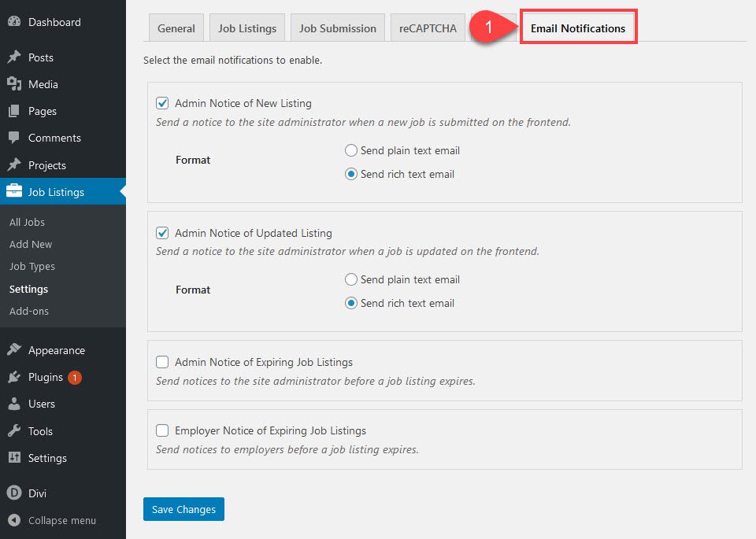This screenshot has height=539, width=756.
Task: Choose rich text email for updated listings
Action: [x=351, y=303]
